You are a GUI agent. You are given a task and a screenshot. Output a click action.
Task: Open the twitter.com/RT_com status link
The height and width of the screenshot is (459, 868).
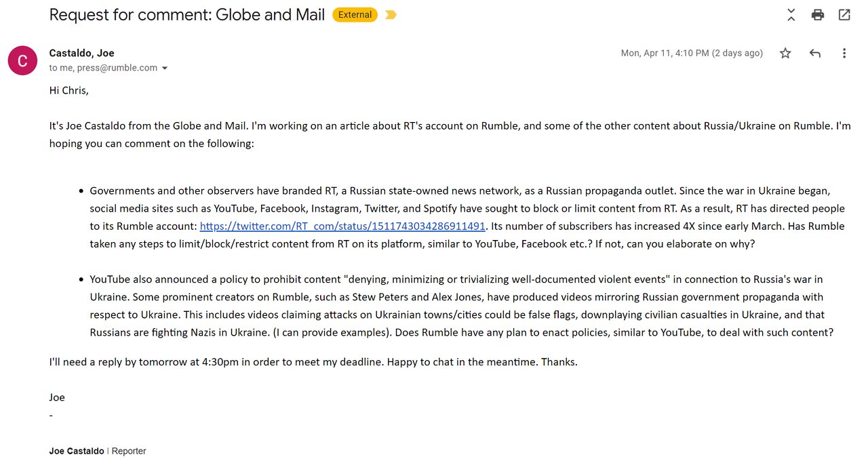click(342, 226)
